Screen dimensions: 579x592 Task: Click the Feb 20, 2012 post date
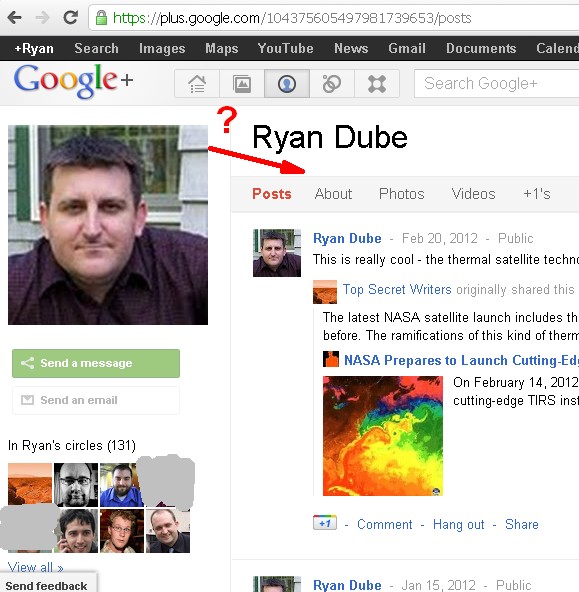pyautogui.click(x=440, y=239)
